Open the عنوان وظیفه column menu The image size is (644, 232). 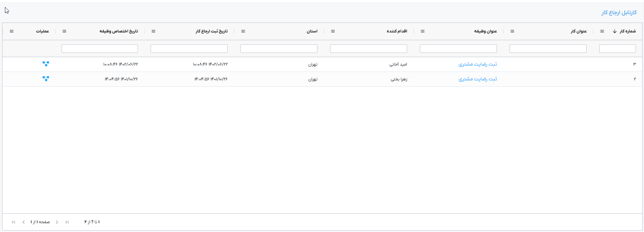pos(423,31)
